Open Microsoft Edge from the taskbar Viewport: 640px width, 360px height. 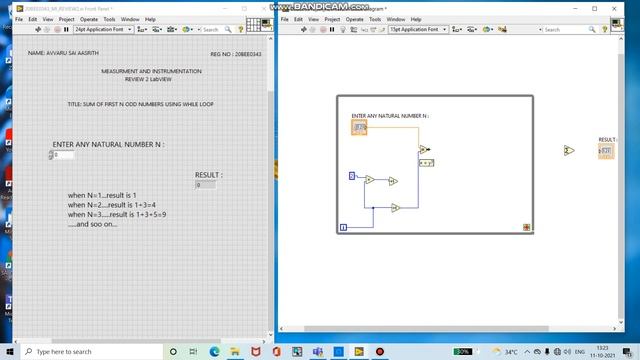click(x=214, y=351)
